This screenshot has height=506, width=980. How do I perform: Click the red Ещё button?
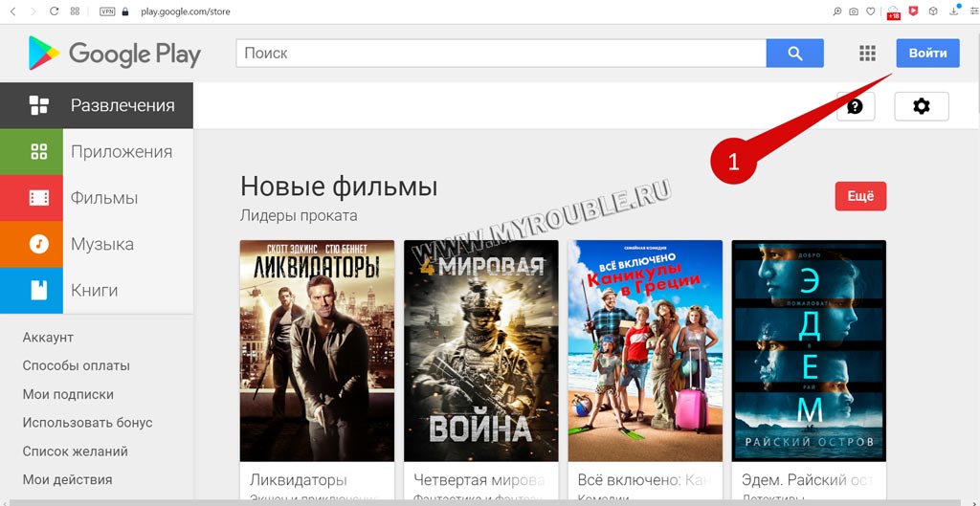pos(860,196)
